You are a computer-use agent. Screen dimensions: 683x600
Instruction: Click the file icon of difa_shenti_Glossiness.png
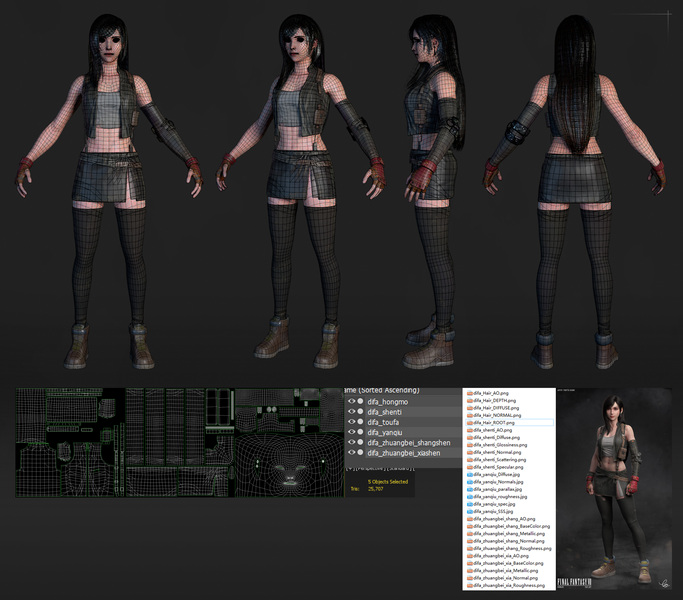pos(470,445)
